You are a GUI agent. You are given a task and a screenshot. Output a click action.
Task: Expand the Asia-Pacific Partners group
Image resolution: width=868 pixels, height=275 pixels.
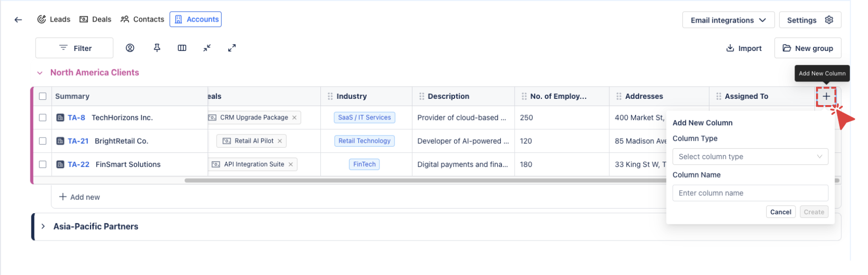point(43,227)
